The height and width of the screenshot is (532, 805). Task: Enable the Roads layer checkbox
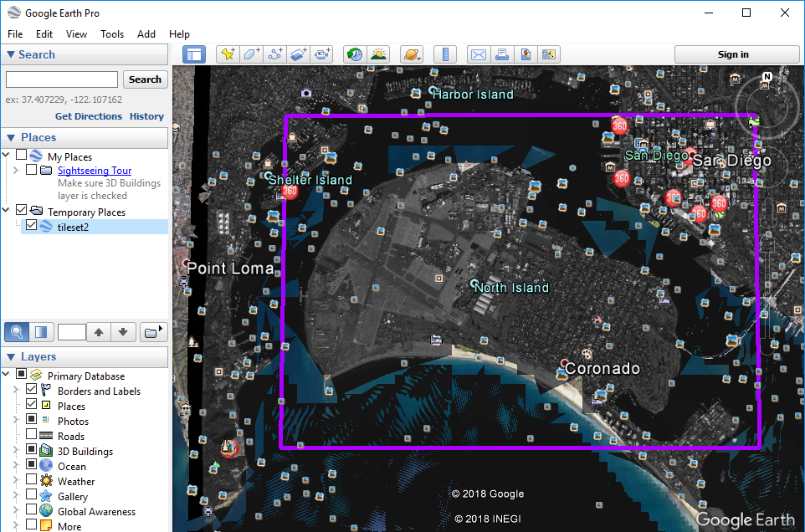(x=31, y=434)
